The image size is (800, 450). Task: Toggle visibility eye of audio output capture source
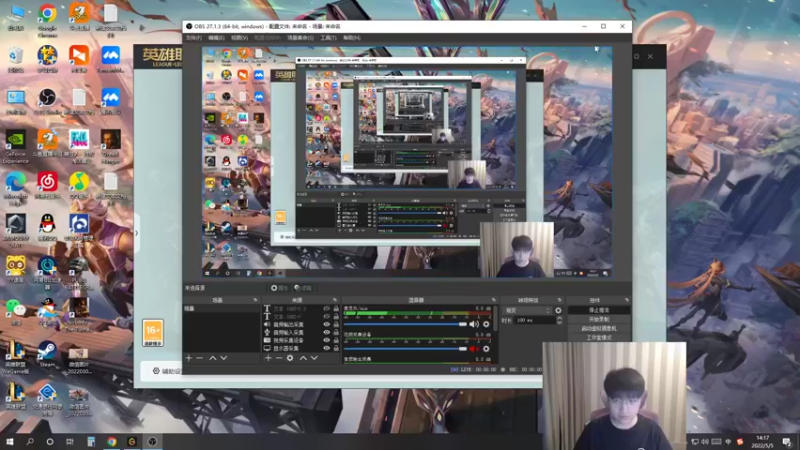[x=327, y=324]
